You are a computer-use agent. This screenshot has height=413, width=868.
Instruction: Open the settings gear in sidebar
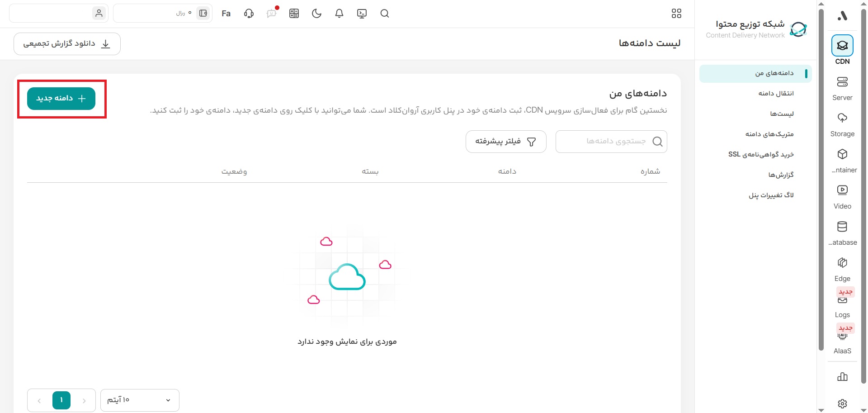click(x=842, y=404)
